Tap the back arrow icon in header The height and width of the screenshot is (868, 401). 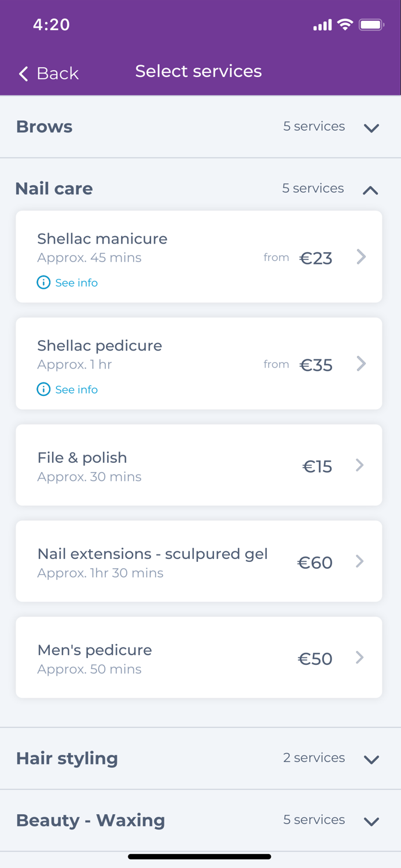(23, 73)
